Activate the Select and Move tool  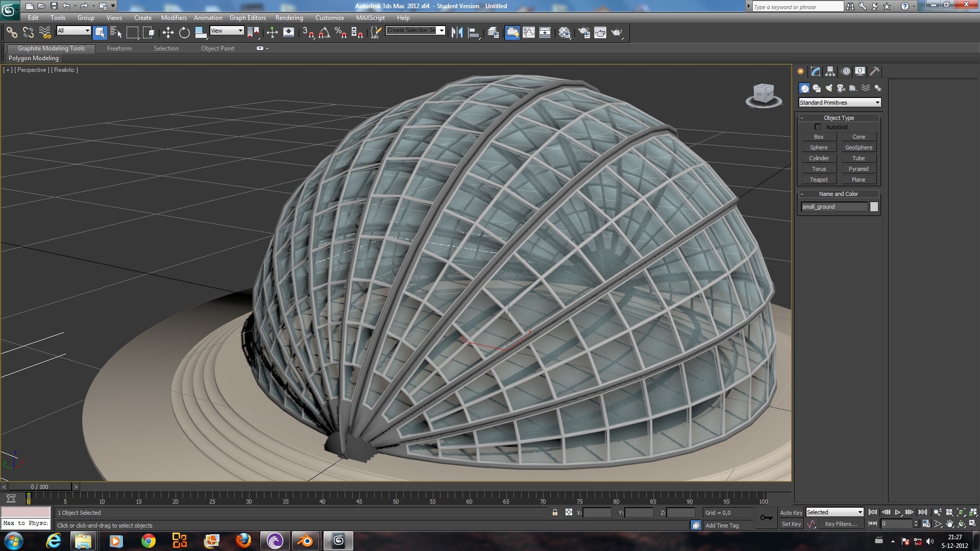[168, 33]
